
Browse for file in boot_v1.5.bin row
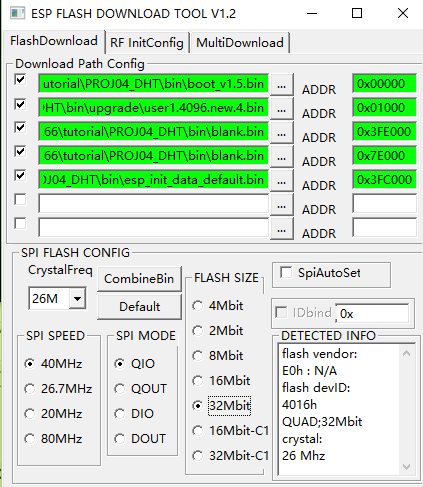282,84
